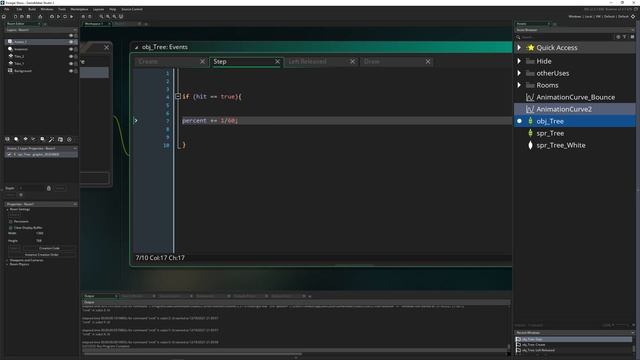Click the Creation Code button
The height and width of the screenshot is (360, 640).
pyautogui.click(x=49, y=248)
